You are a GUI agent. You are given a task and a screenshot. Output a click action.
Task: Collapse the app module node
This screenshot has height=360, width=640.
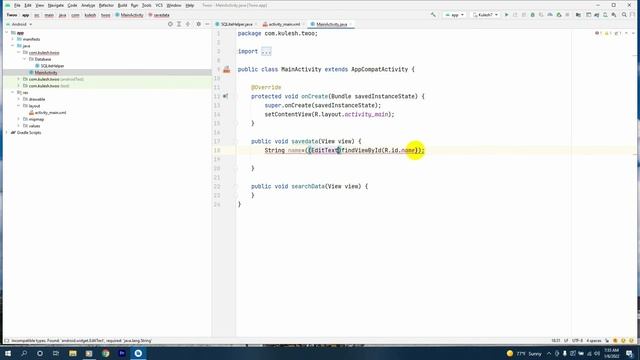tap(7, 33)
